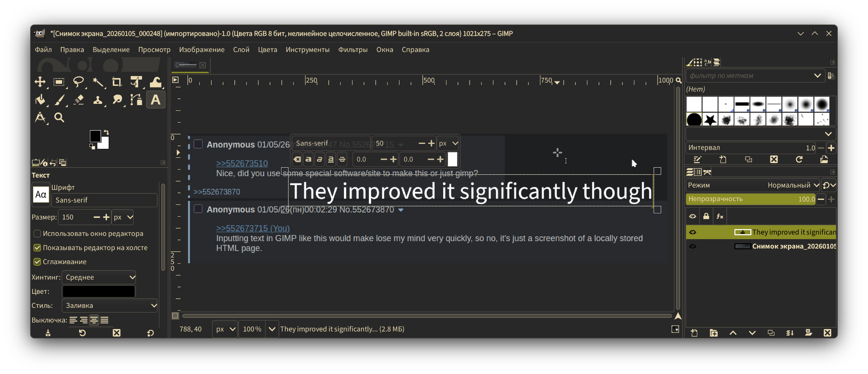Screen dimensions: 868x374
Task: Create a new layer group
Action: (714, 333)
